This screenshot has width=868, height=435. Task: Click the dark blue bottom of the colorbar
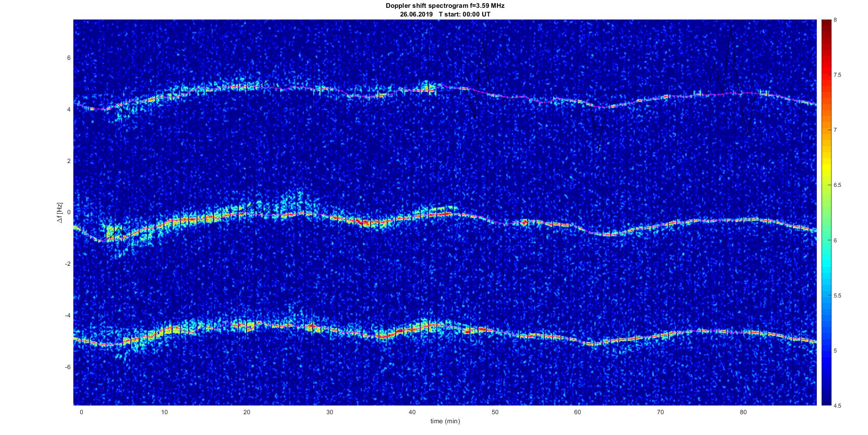pyautogui.click(x=826, y=399)
